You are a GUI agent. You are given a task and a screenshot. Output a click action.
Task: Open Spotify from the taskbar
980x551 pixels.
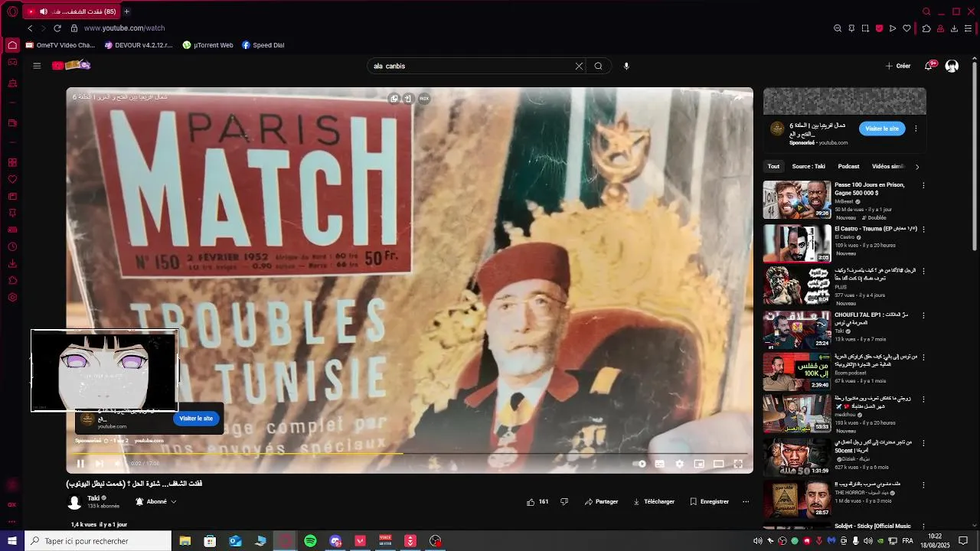coord(310,541)
